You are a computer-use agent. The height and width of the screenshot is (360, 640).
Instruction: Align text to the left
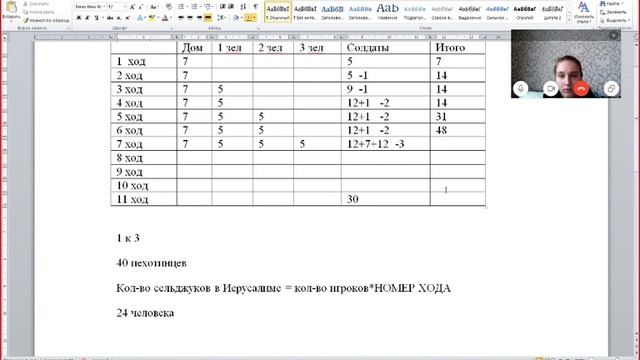coord(181,18)
